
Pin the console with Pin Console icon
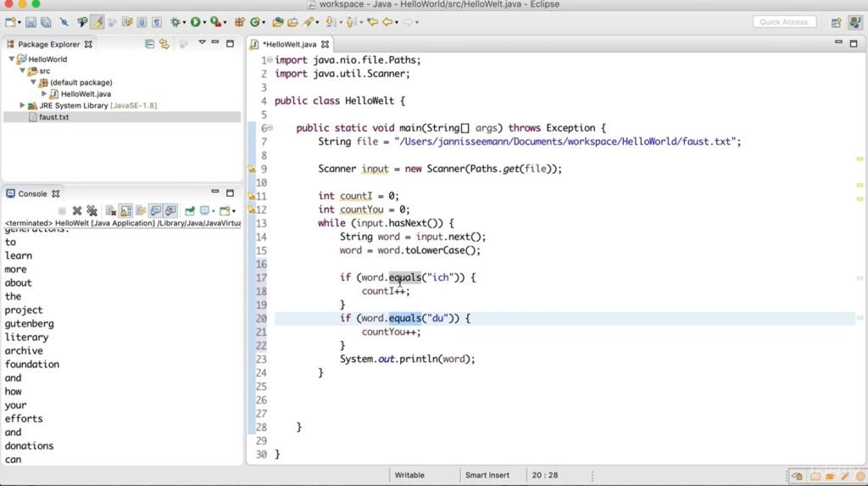pyautogui.click(x=190, y=210)
